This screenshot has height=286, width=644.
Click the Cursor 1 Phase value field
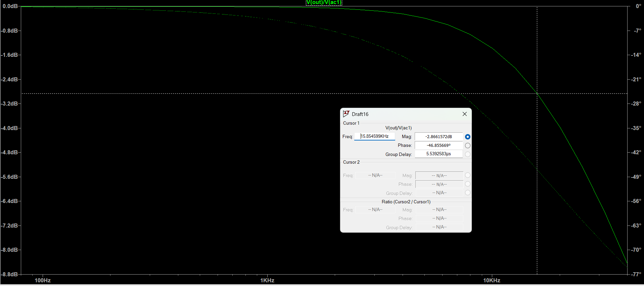(439, 146)
